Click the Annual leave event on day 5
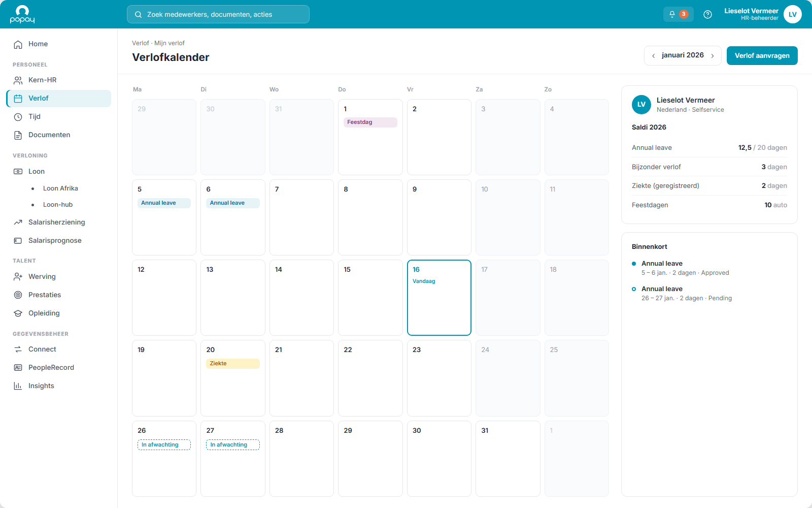This screenshot has width=812, height=508. [x=164, y=203]
